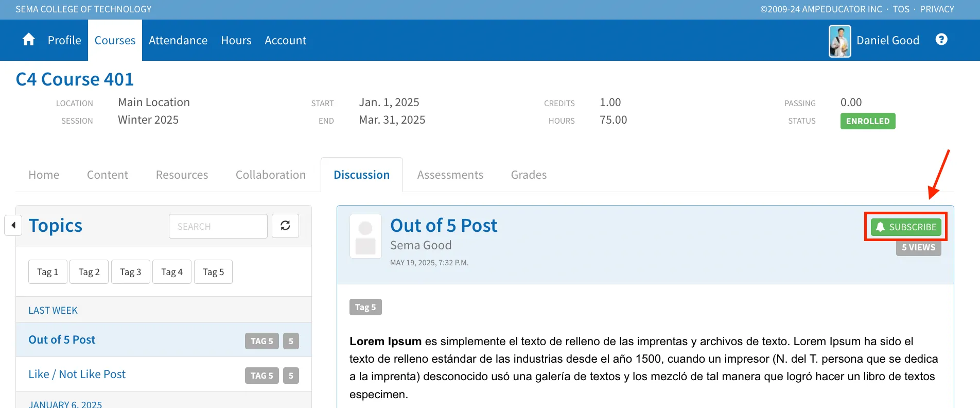The image size is (980, 408).
Task: Click the Out of 5 Post heading
Action: point(444,226)
